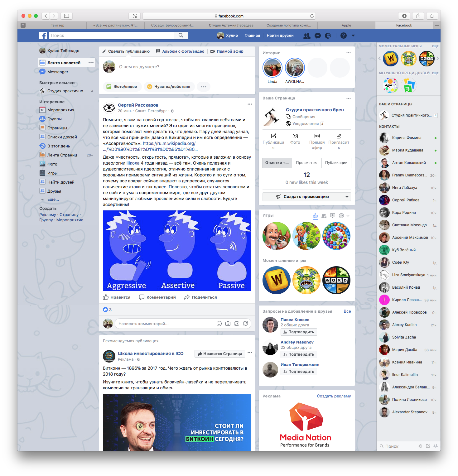Add GIF to comment
The image size is (458, 476).
tap(237, 324)
